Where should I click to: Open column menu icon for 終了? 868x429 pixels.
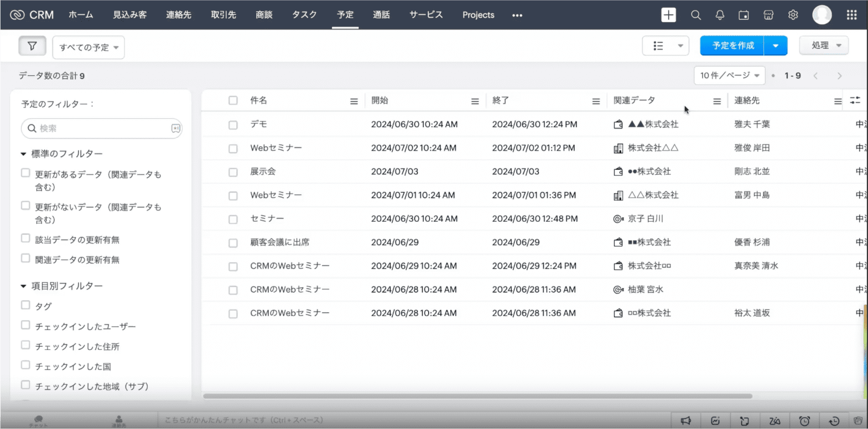pos(596,101)
